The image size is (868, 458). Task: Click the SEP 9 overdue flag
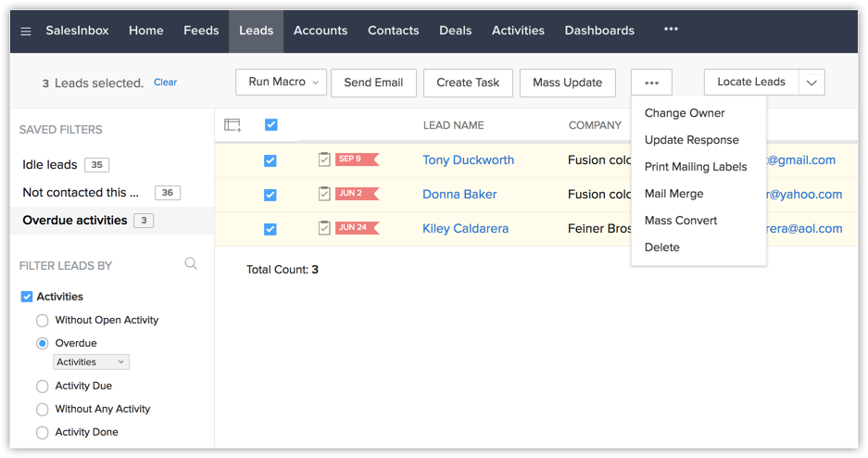click(x=356, y=159)
